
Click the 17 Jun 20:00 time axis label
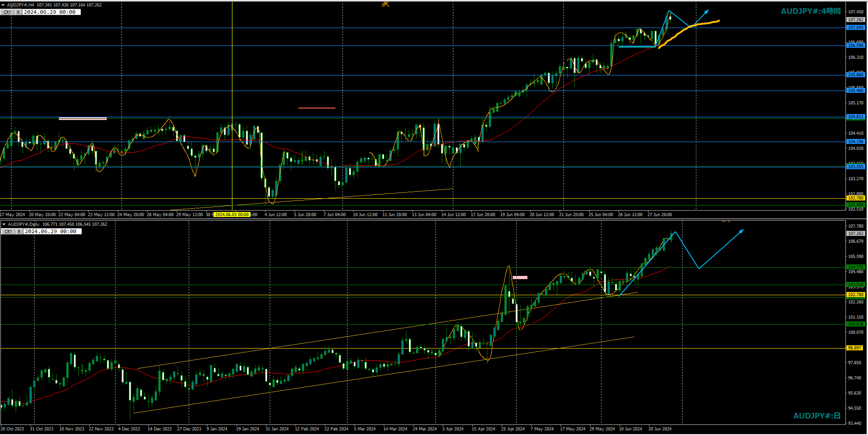click(483, 215)
